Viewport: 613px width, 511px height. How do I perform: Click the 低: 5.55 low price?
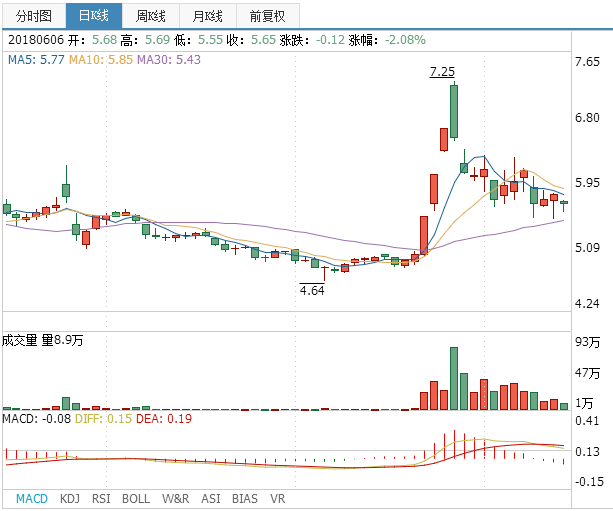(198, 40)
